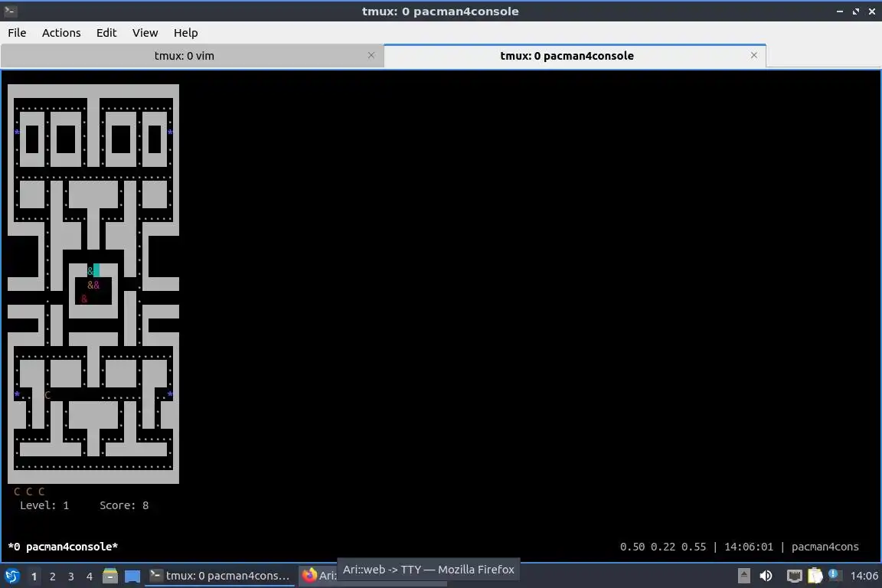Viewport: 882px width, 588px height.
Task: Open the Actions menu
Action: [x=61, y=33]
